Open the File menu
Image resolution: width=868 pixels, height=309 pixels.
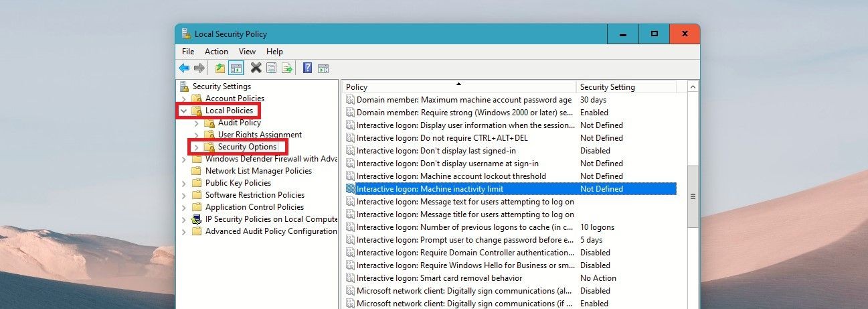tap(188, 52)
